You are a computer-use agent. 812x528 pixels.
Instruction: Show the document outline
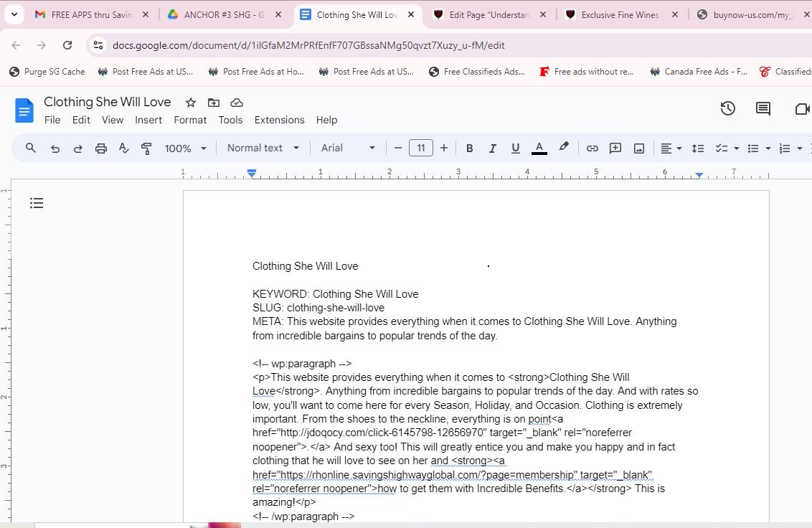(x=37, y=203)
